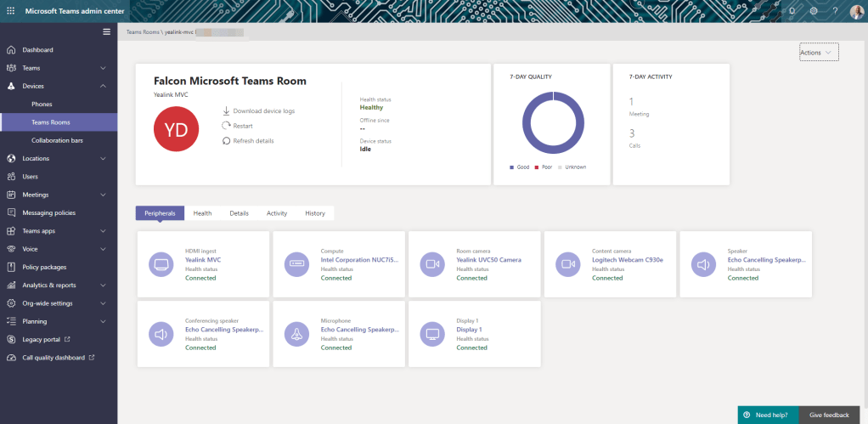Open Collaboration bars in sidebar
The height and width of the screenshot is (424, 868).
click(x=57, y=140)
